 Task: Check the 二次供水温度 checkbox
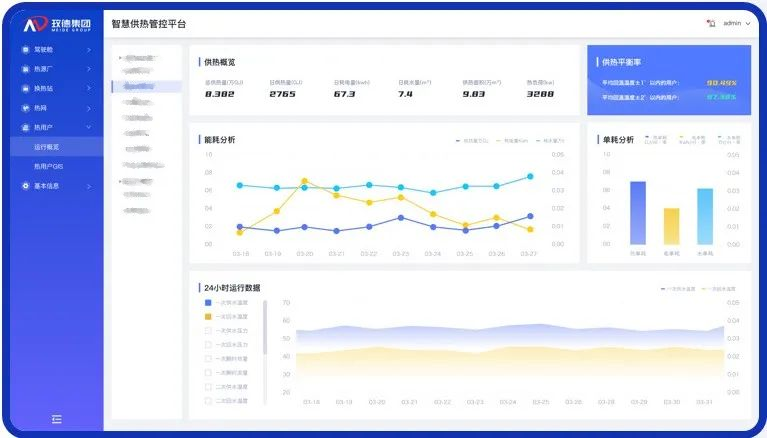click(208, 387)
